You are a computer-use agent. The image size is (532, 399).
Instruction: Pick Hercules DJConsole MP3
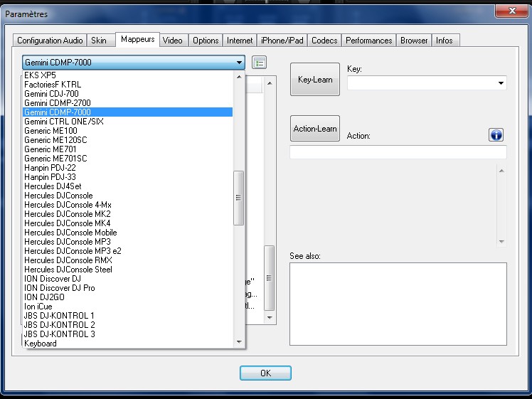(x=127, y=242)
